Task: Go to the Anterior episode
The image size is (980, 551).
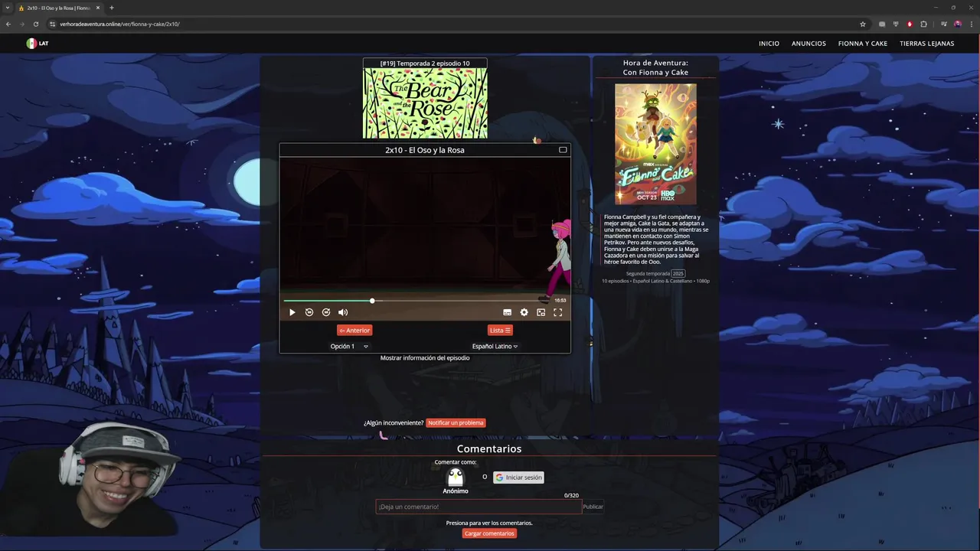Action: point(354,331)
